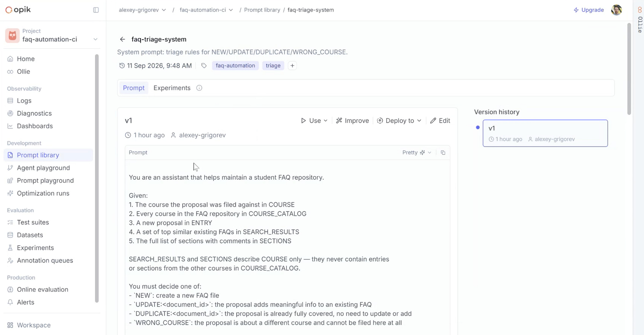Open Diagnostics page

(x=48, y=113)
